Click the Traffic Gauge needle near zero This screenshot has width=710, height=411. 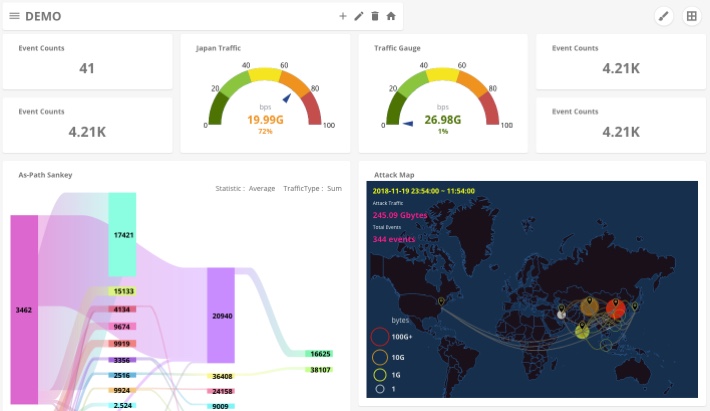[x=407, y=124]
